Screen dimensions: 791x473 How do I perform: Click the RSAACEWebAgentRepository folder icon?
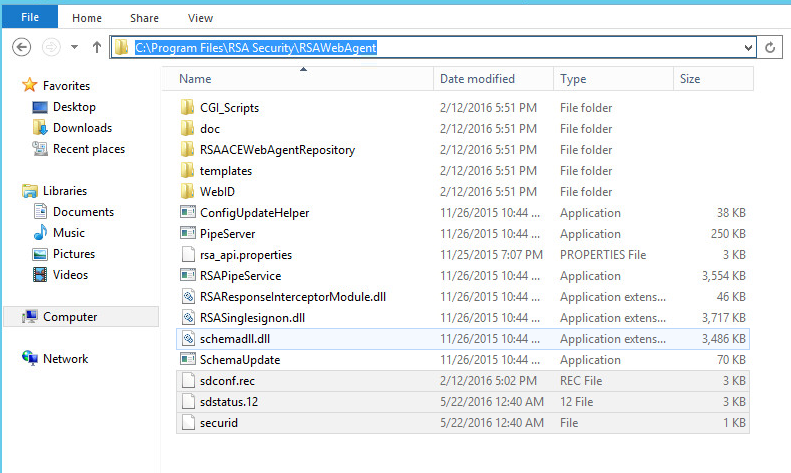point(187,149)
